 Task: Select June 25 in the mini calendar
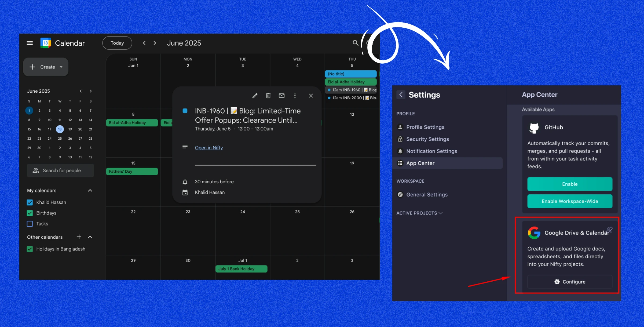(60, 139)
